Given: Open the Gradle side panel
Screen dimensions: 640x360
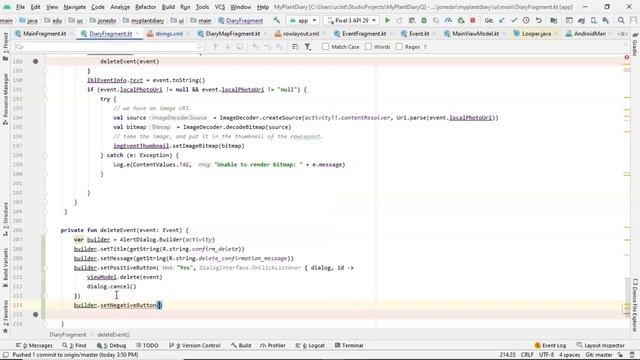Looking at the screenshot, I should 635,44.
